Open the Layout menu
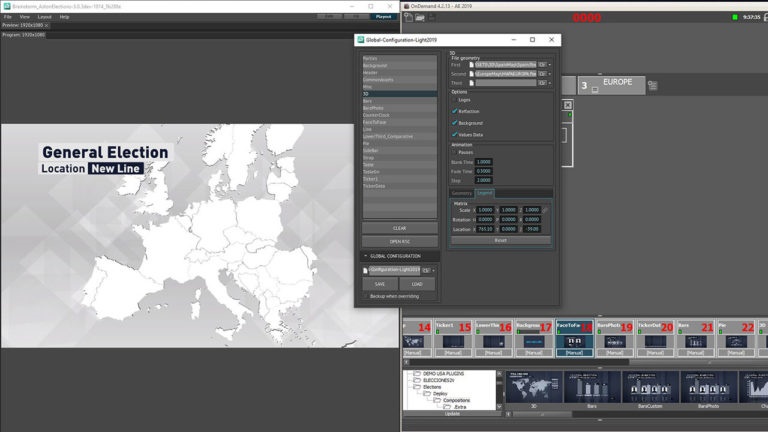 pyautogui.click(x=44, y=17)
